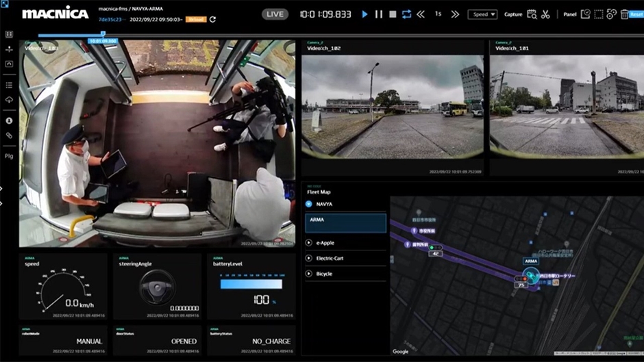
Task: Click the blue Reset button
Action: (636, 14)
